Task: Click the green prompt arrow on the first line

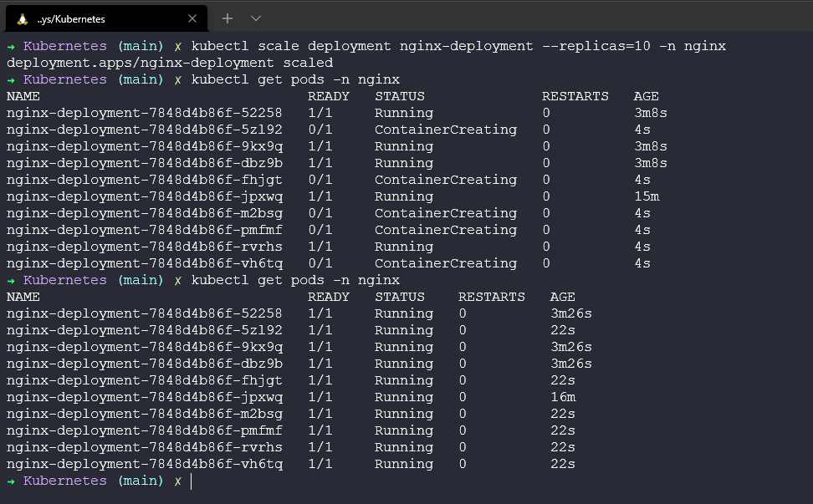Action: click(10, 46)
